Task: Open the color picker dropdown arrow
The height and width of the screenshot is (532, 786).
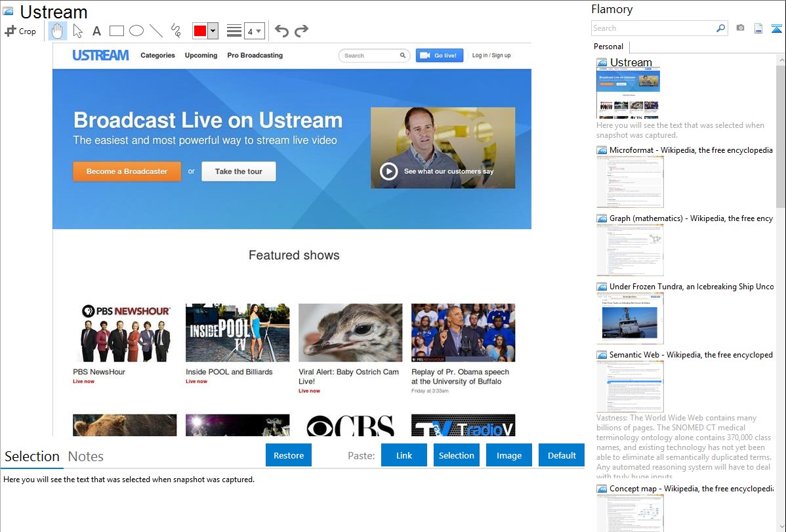Action: [213, 31]
